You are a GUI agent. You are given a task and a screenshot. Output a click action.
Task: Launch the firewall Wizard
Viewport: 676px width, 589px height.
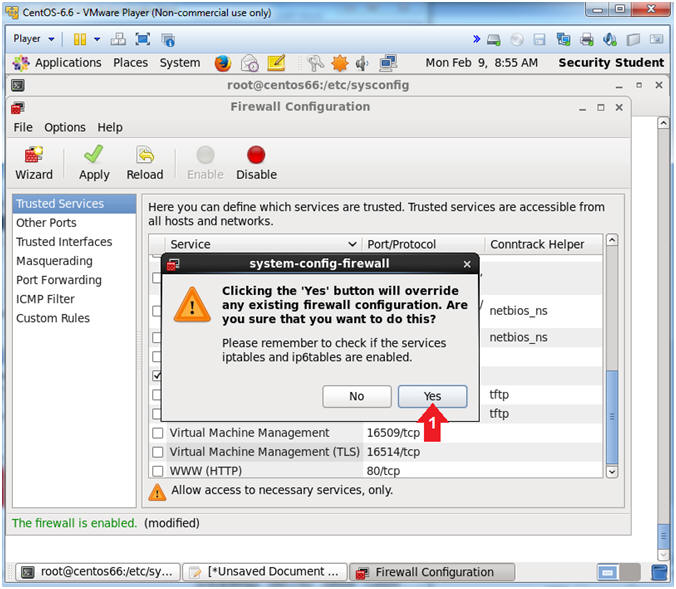click(34, 163)
